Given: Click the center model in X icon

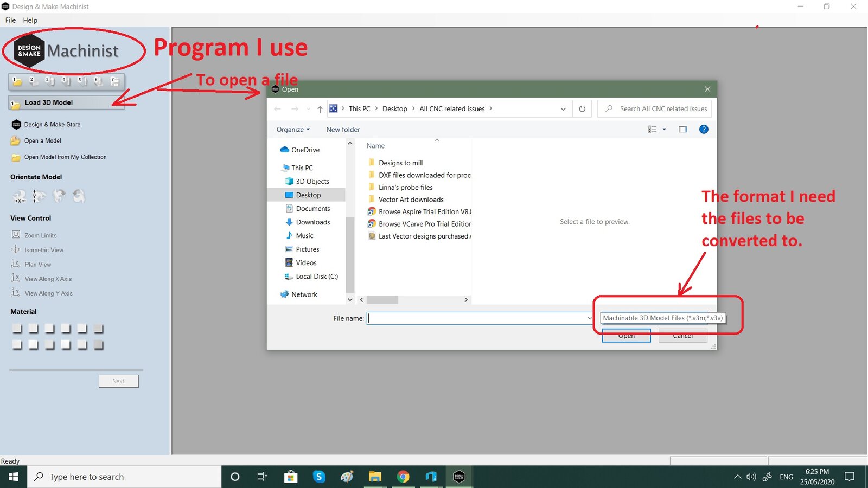Looking at the screenshot, I should click(x=20, y=196).
